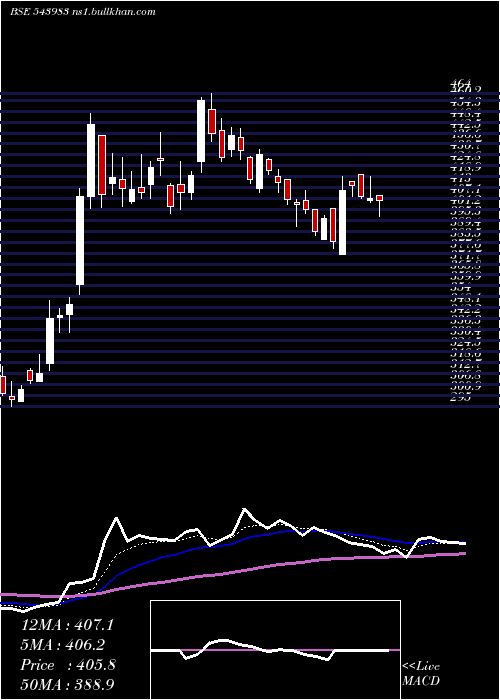
Task: Click the 413 label on the price axis
Action: 460,179
